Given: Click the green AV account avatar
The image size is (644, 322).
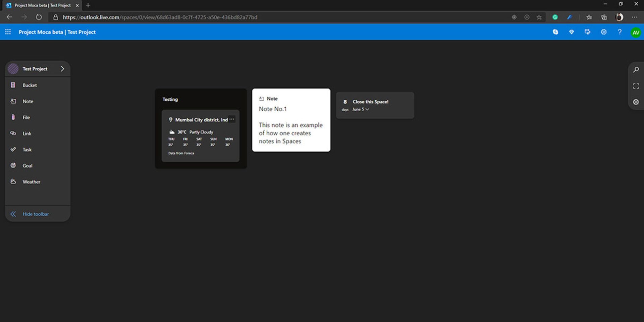Looking at the screenshot, I should (636, 32).
